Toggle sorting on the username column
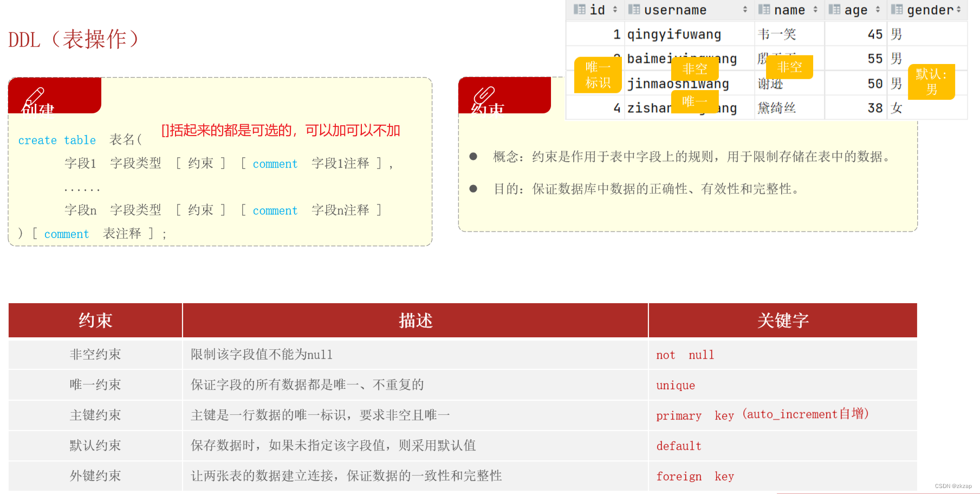980x494 pixels. [x=744, y=9]
